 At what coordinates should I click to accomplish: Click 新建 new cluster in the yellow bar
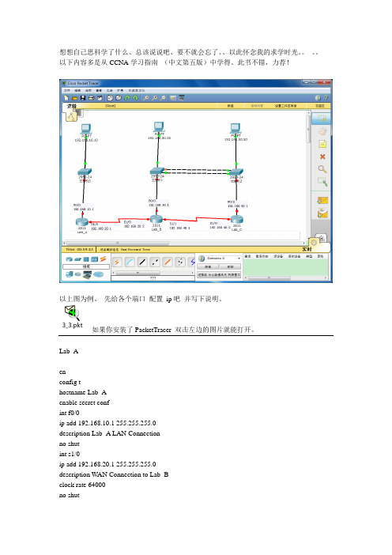click(230, 106)
